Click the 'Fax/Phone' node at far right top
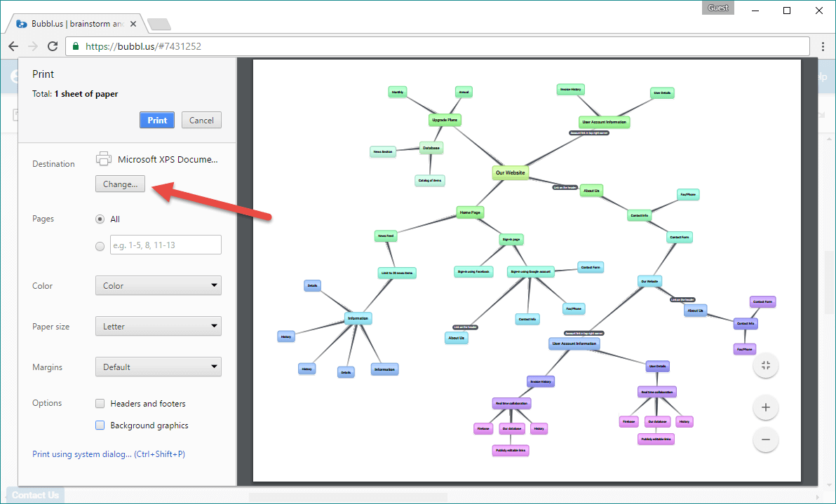 click(688, 194)
